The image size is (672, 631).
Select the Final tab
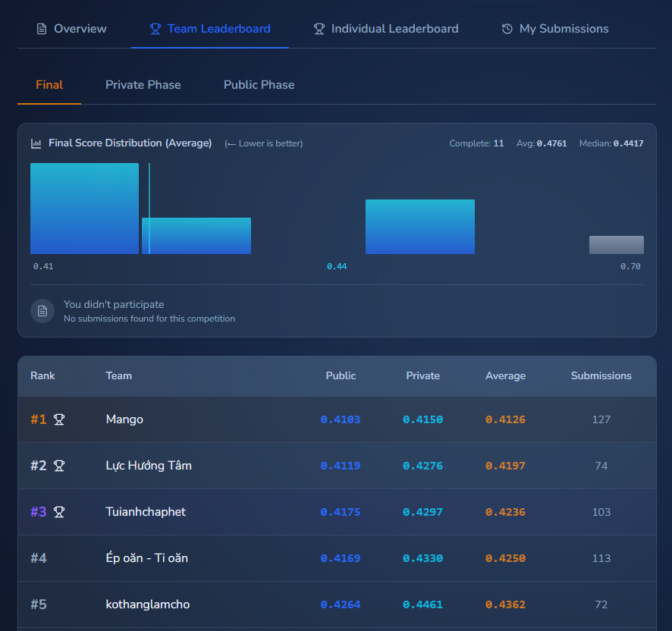coord(49,85)
